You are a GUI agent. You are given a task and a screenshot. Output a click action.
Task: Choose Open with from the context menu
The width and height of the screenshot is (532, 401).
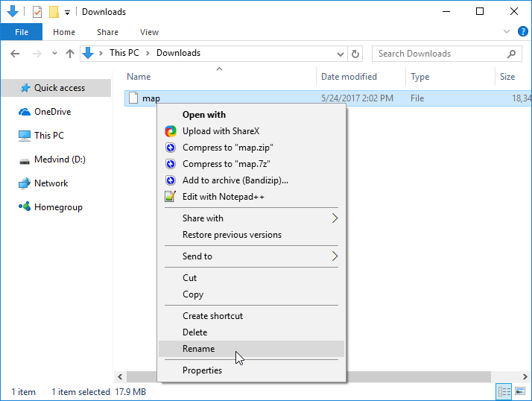click(x=251, y=115)
